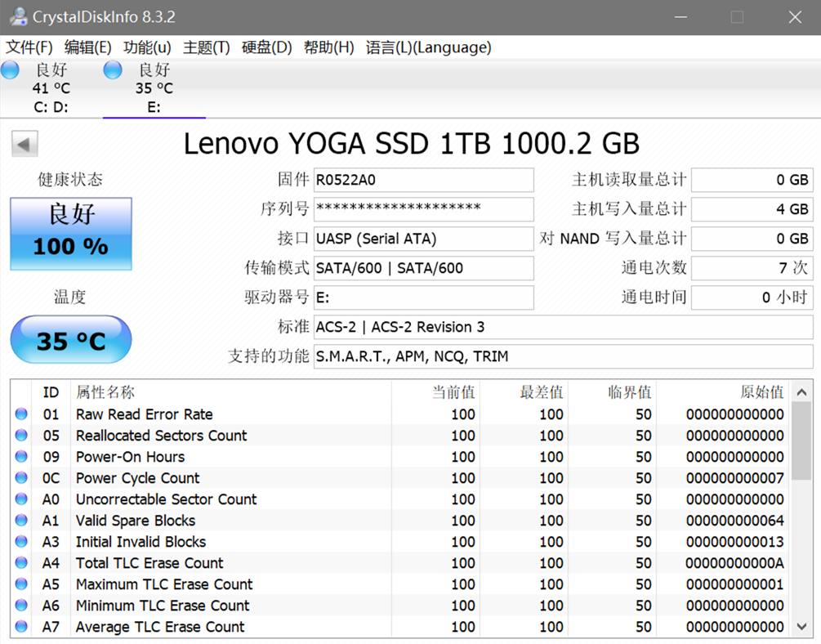Open the 主题(T) menu
Viewport: 821px width, 644px height.
[207, 47]
